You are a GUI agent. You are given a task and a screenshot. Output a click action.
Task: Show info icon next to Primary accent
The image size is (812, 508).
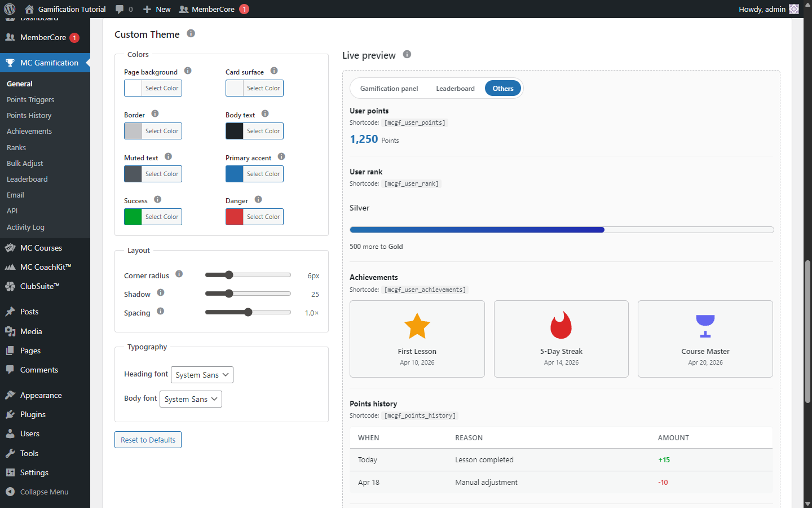pos(281,156)
